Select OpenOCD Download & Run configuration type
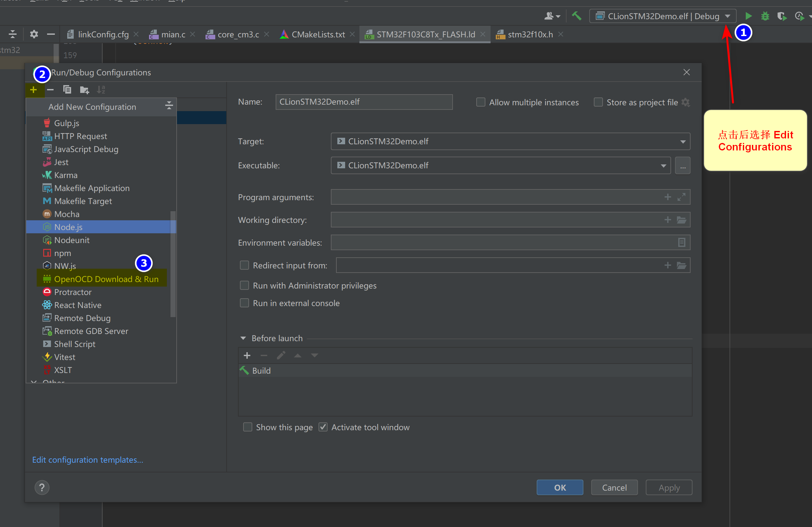 pos(102,279)
